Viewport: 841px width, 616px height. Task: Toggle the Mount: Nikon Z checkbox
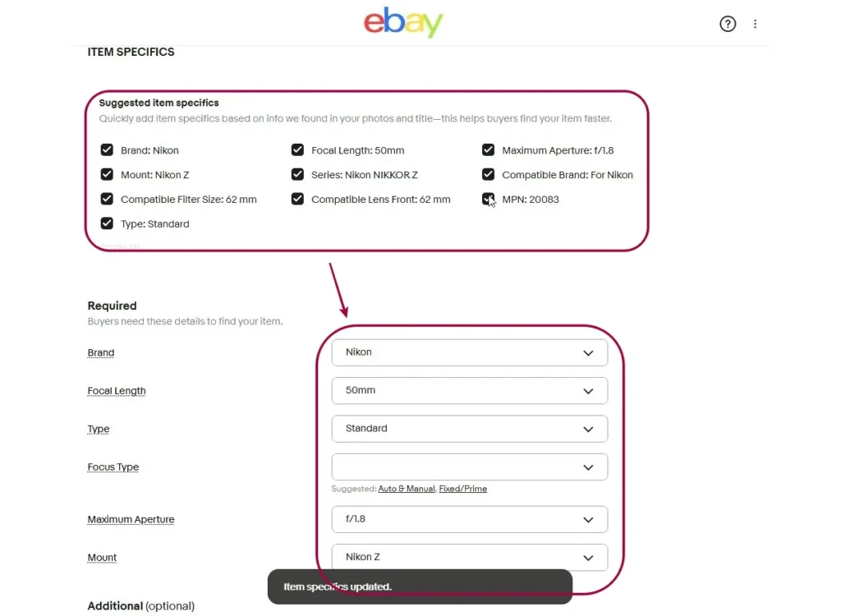[x=107, y=175]
